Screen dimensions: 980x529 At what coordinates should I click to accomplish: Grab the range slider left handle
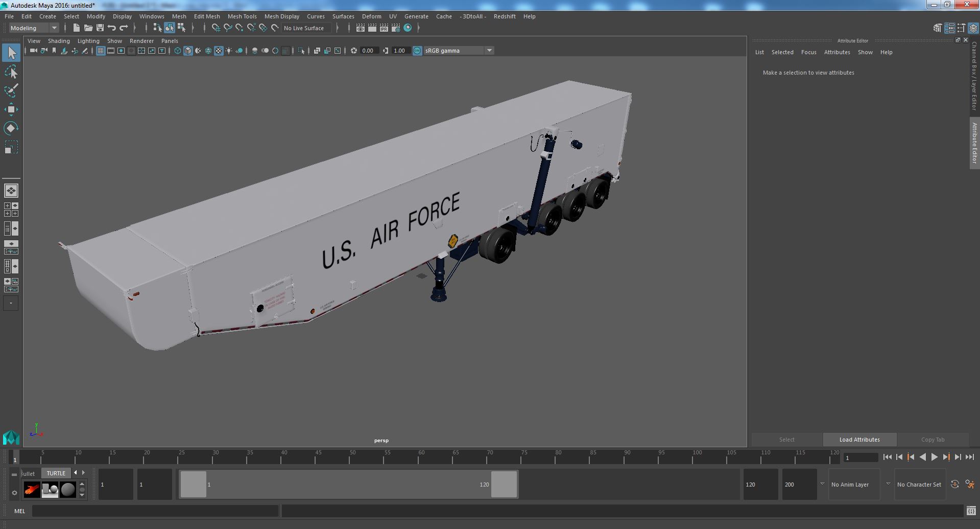pyautogui.click(x=194, y=485)
